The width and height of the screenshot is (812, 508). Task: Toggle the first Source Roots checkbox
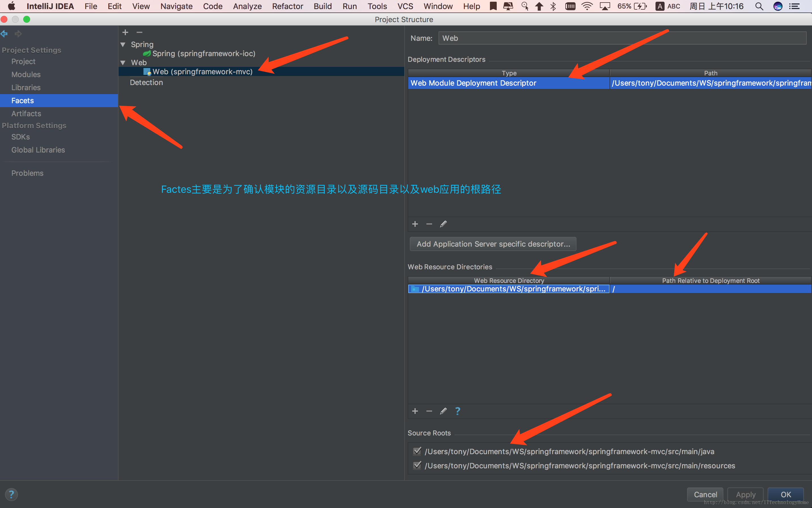point(418,451)
